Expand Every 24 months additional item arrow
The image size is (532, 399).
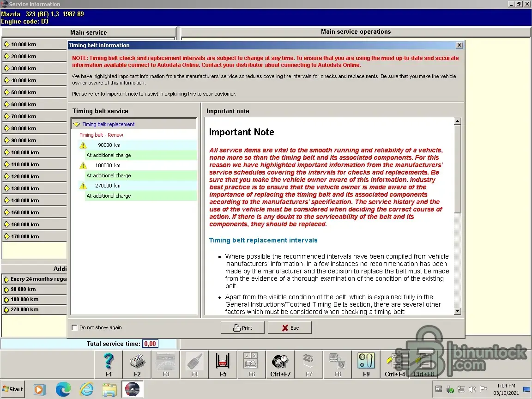point(6,279)
